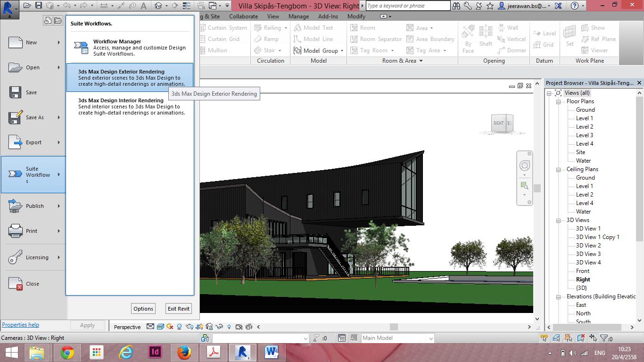Expand the arrow next to Suite Workflows
Image resolution: width=644 pixels, height=362 pixels.
59,174
